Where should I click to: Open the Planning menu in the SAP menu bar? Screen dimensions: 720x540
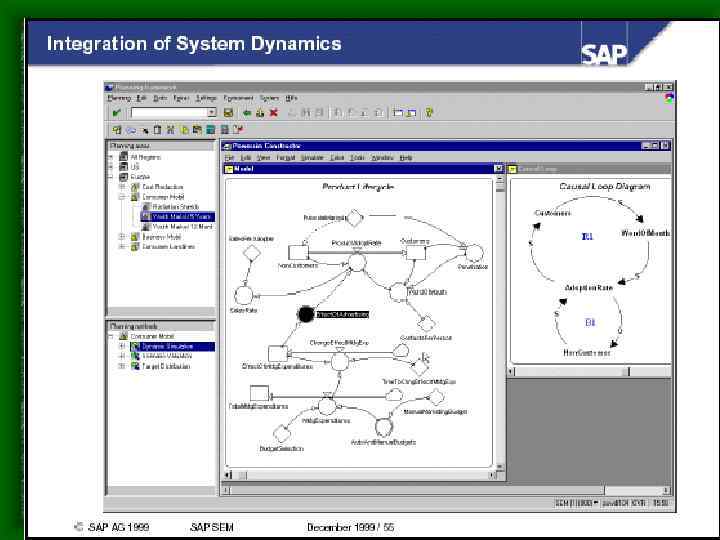pyautogui.click(x=119, y=98)
